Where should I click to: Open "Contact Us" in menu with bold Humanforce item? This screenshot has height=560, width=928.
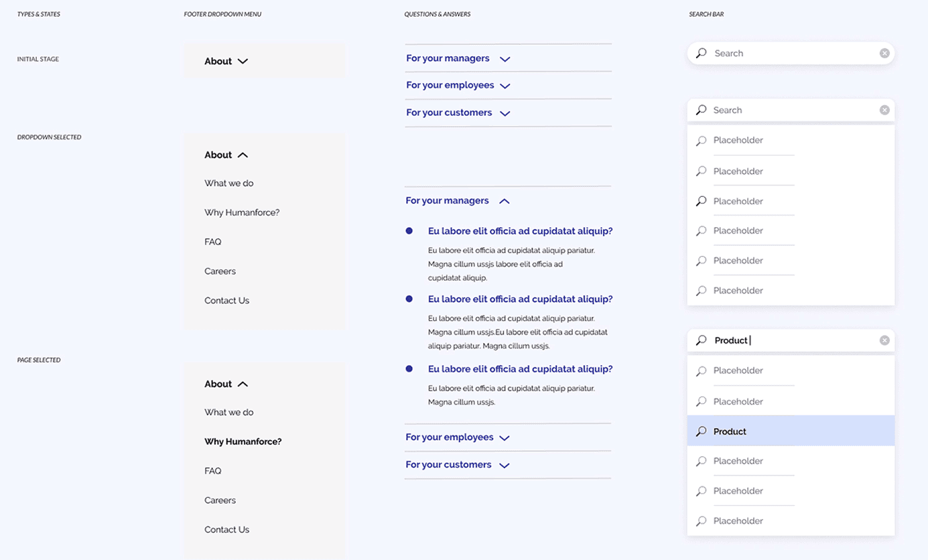pos(226,529)
